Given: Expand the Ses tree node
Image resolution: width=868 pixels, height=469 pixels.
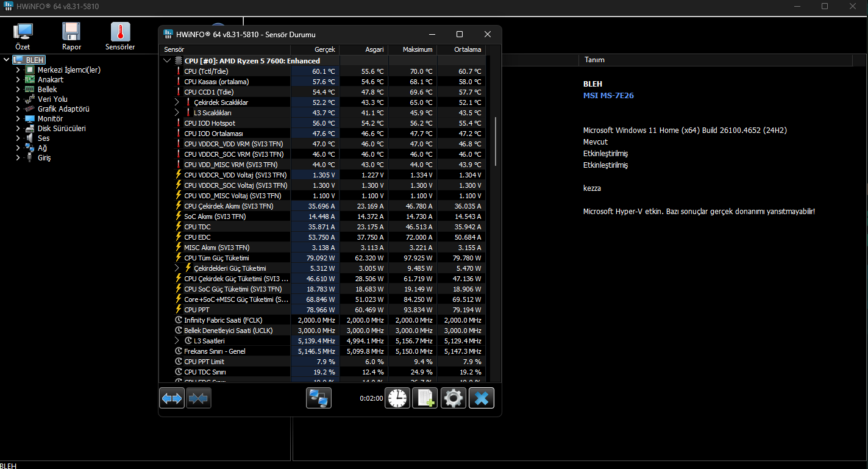Looking at the screenshot, I should click(x=18, y=138).
